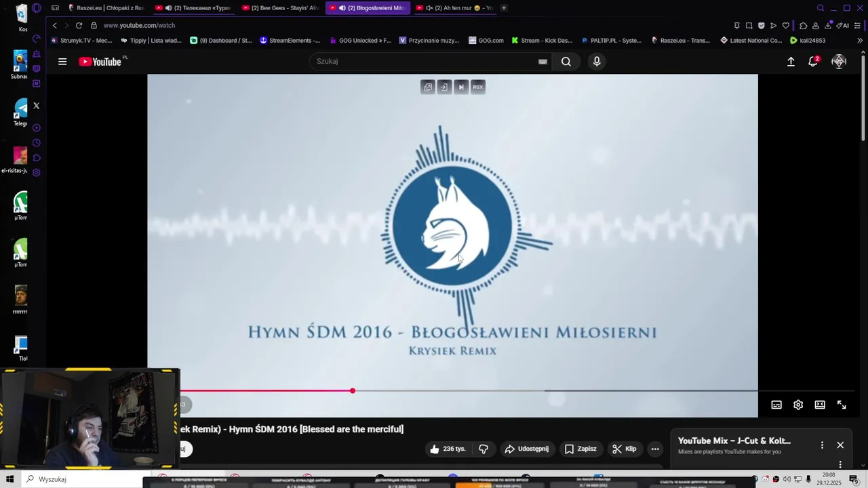Save the video with Zapisz

click(580, 449)
